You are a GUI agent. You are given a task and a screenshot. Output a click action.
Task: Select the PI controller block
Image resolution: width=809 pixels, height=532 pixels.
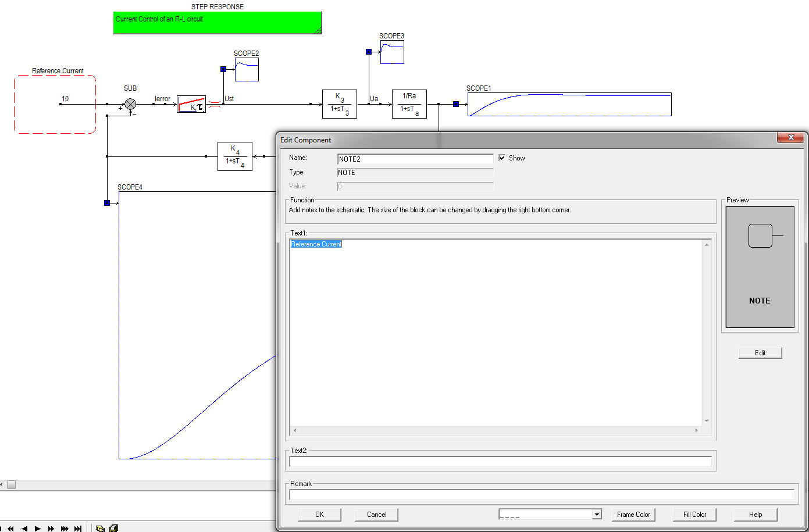pos(191,104)
